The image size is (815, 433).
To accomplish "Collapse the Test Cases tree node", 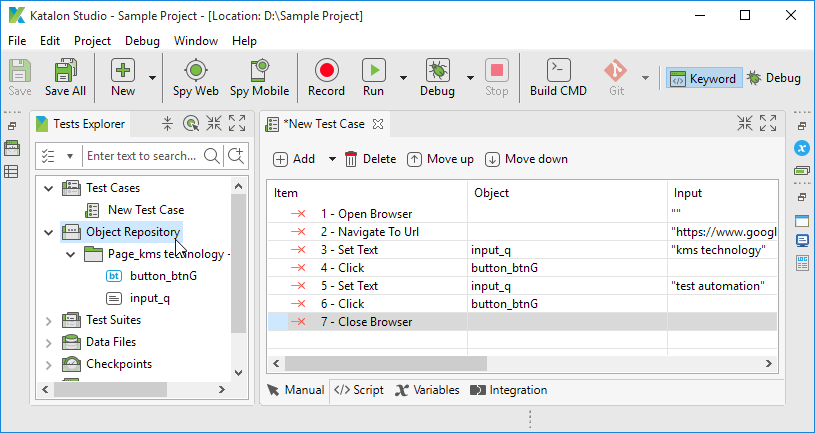I will pyautogui.click(x=49, y=188).
